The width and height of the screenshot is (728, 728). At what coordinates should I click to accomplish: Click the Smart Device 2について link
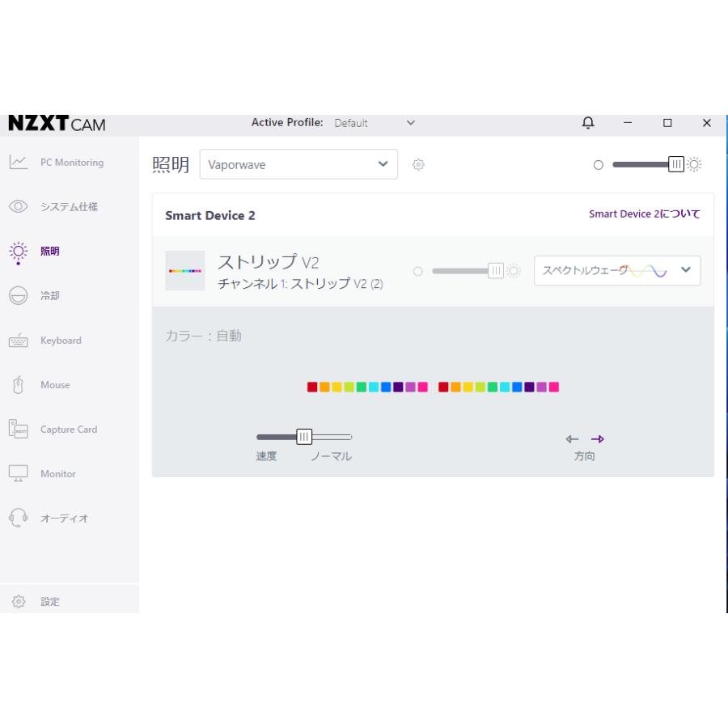pyautogui.click(x=644, y=214)
